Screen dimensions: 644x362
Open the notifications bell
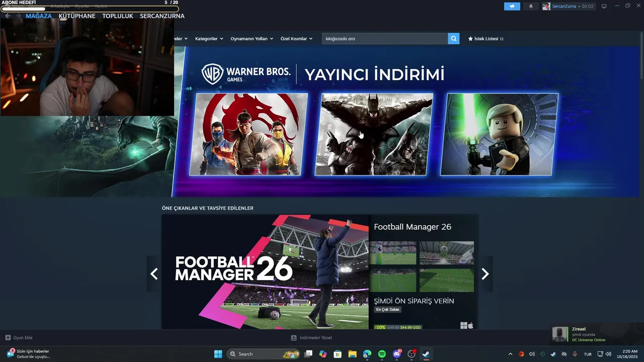tap(531, 6)
